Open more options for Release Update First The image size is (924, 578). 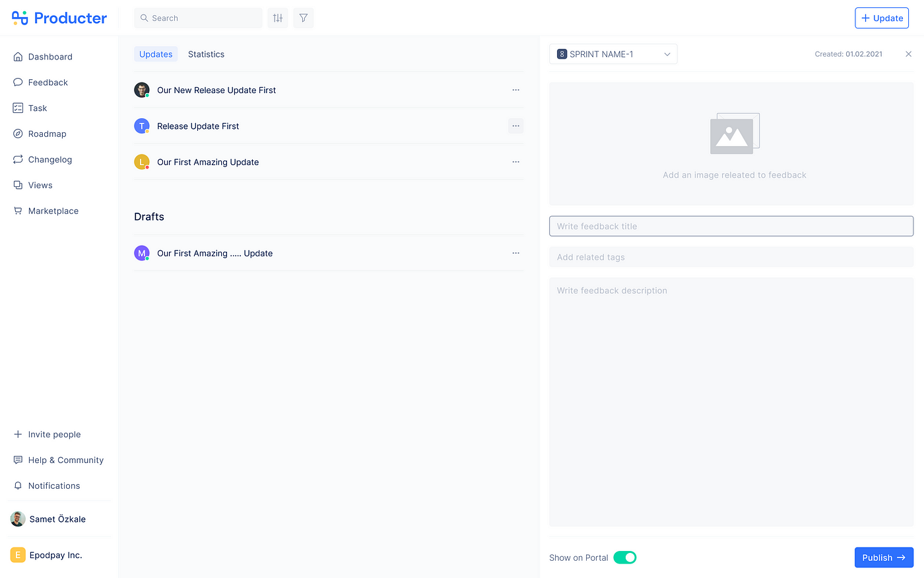[516, 126]
